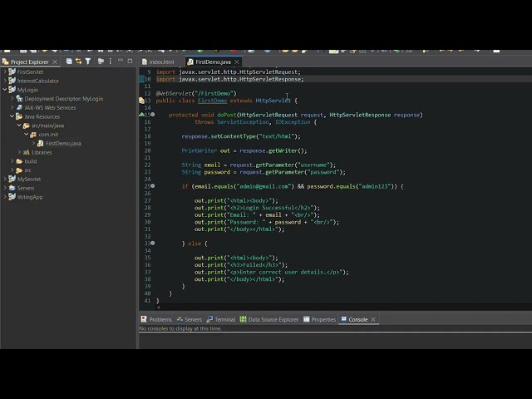Image resolution: width=532 pixels, height=399 pixels.
Task: Select the src/main/java source folder
Action: click(x=47, y=126)
